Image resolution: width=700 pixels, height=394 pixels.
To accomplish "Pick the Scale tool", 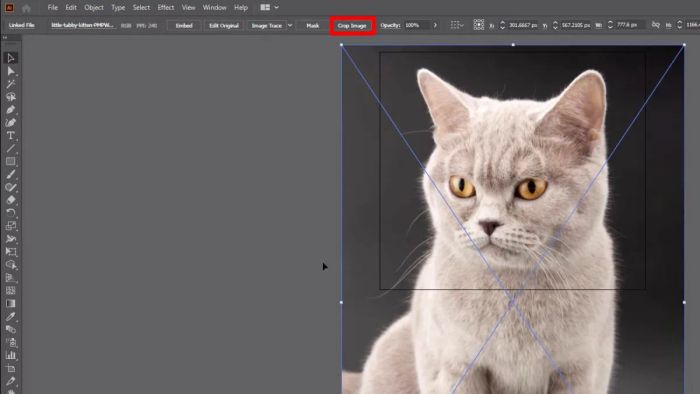I will click(x=11, y=226).
